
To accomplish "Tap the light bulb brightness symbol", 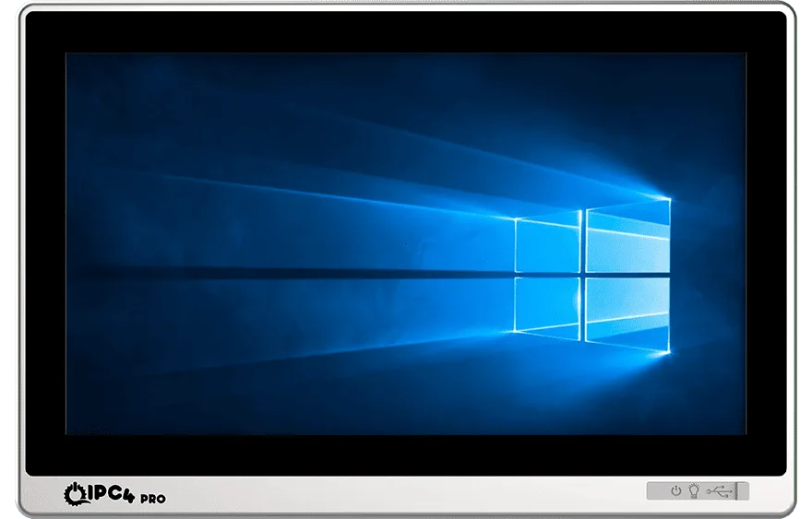I will tap(694, 490).
